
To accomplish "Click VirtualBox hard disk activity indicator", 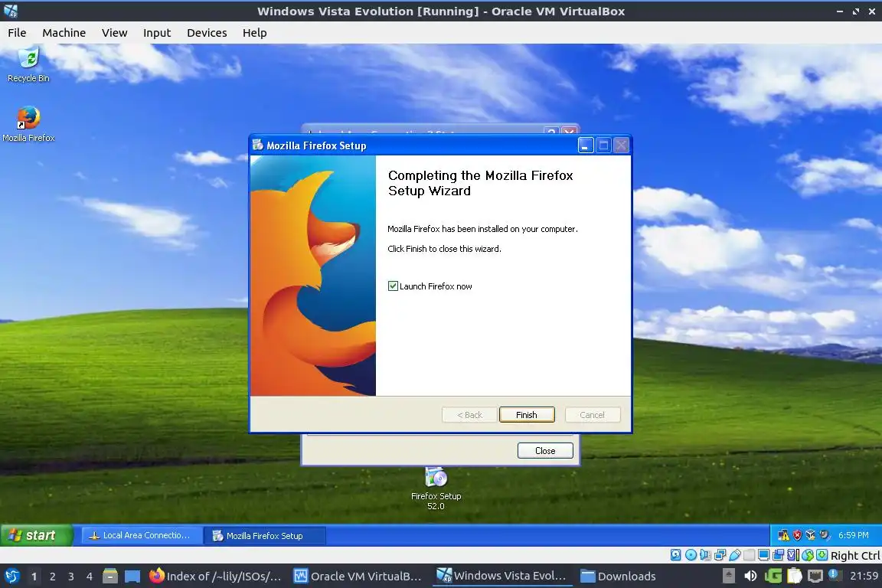I will coord(675,555).
